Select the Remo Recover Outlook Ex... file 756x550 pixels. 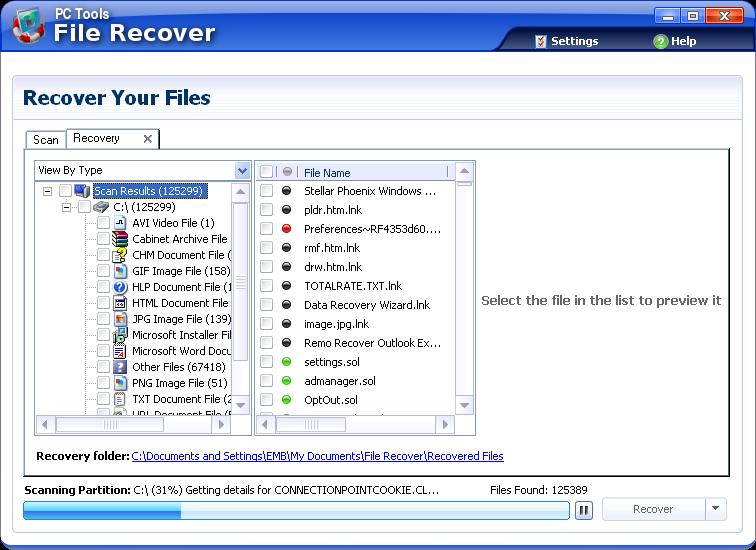(372, 343)
